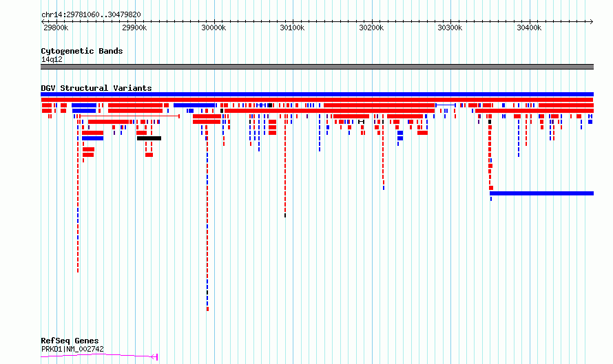This screenshot has height=364, width=613.
Task: Select the red bar from 30410k to the right edge
Action: click(x=566, y=105)
